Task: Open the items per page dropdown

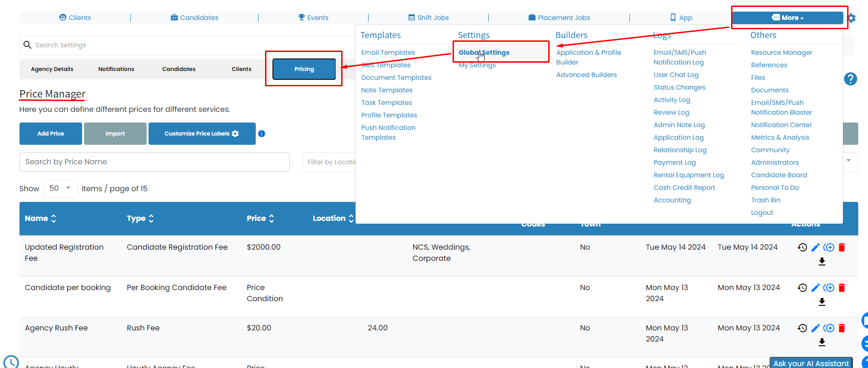Action: pyautogui.click(x=60, y=188)
